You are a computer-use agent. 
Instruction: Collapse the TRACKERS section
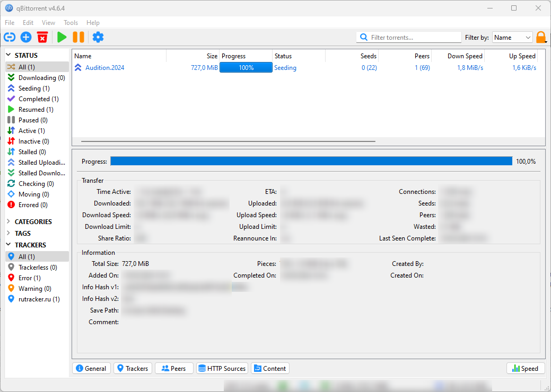click(9, 245)
